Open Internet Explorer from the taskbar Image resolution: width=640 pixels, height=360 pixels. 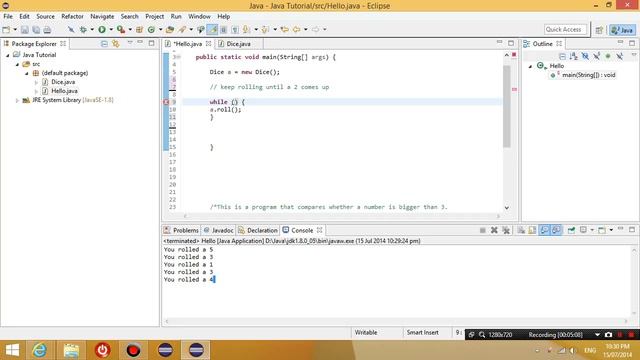click(40, 350)
